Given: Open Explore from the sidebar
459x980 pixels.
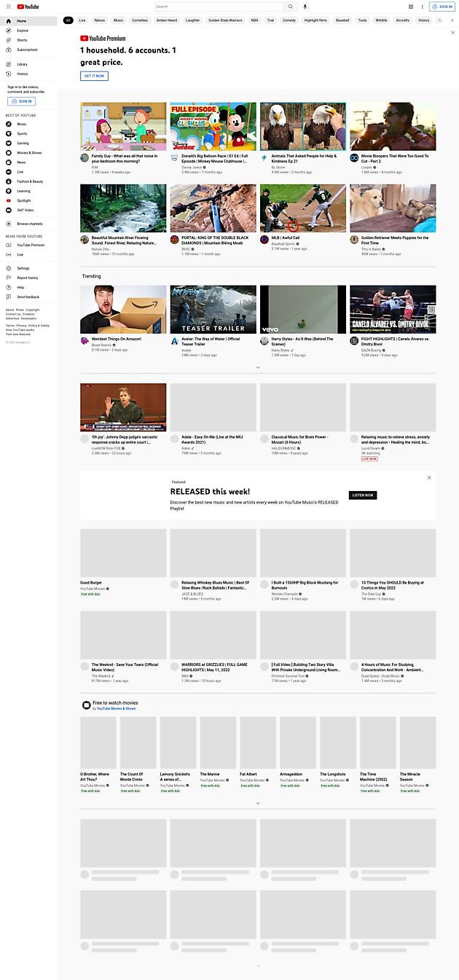Looking at the screenshot, I should click(x=28, y=31).
